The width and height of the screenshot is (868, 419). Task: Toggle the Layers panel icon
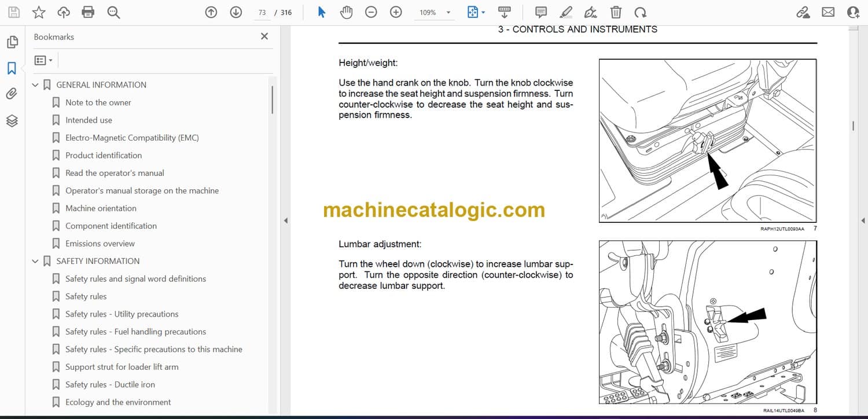(x=12, y=120)
